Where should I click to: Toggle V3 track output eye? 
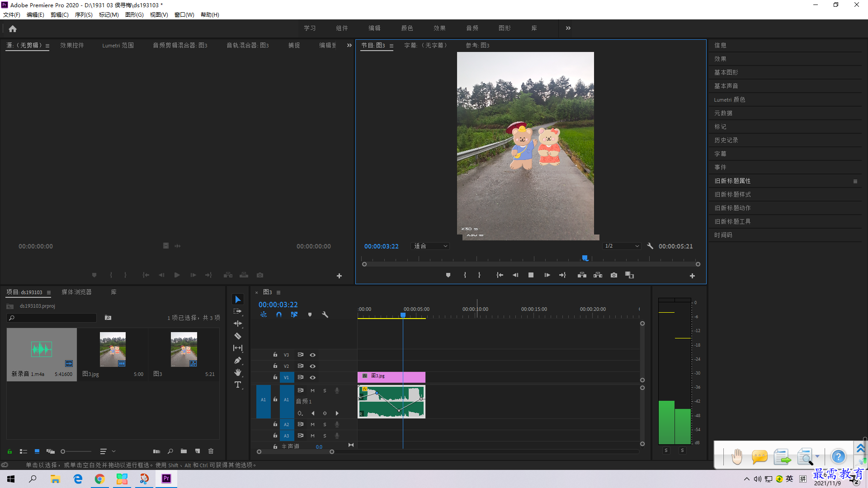pos(312,355)
